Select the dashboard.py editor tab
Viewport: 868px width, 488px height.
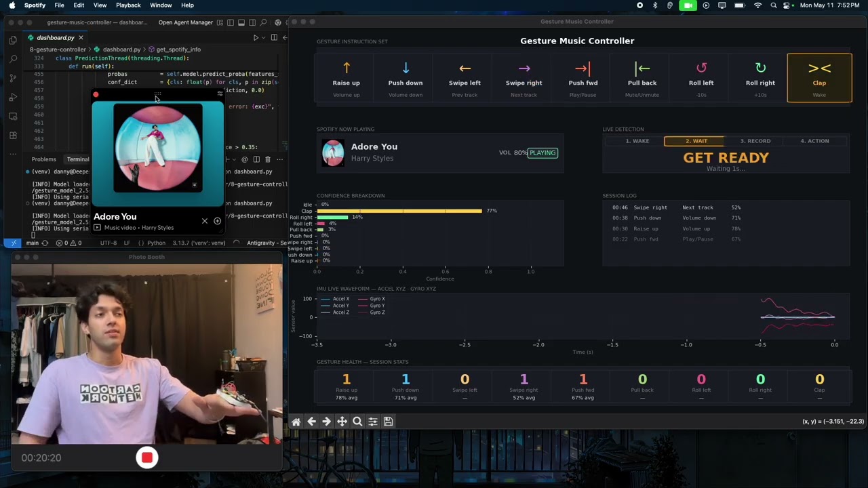[x=56, y=38]
